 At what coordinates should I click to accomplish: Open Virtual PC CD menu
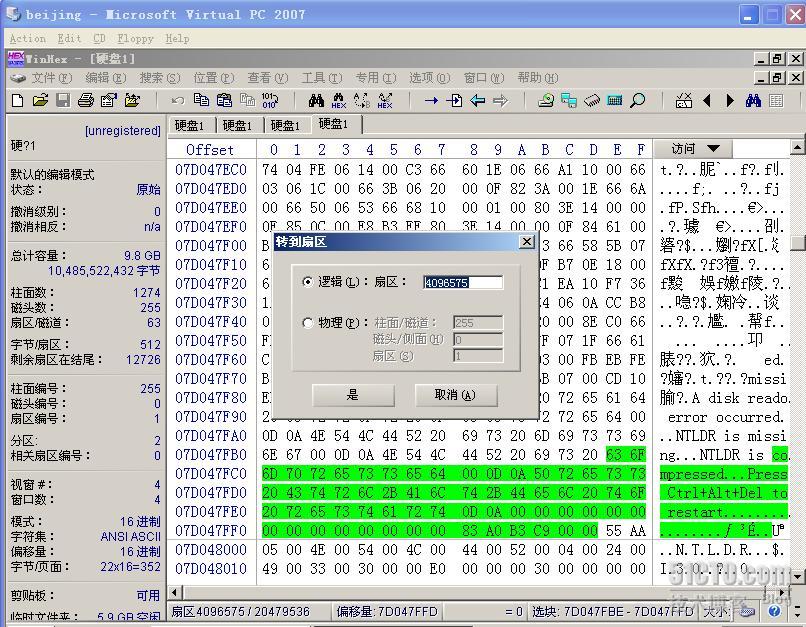point(100,39)
